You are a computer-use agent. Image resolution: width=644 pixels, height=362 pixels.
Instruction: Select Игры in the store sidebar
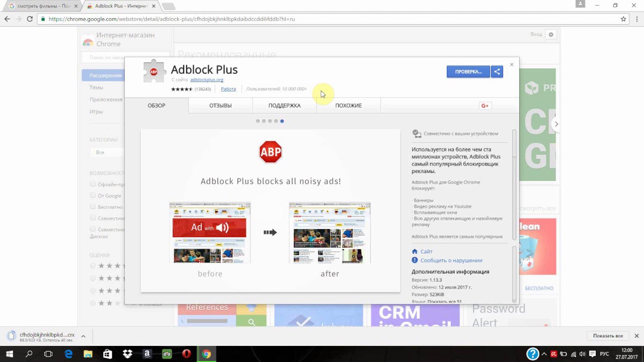click(96, 112)
